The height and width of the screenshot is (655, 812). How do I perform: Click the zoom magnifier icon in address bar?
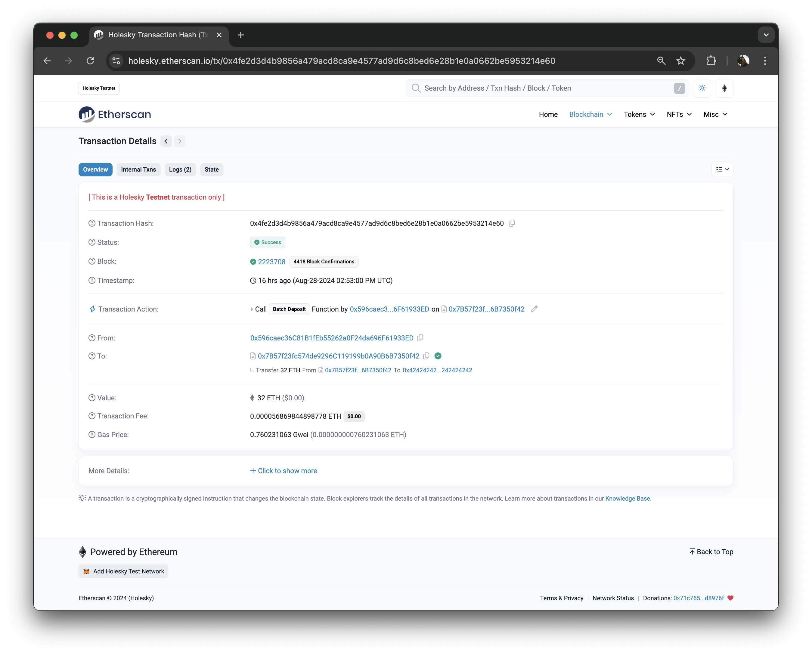coord(661,61)
